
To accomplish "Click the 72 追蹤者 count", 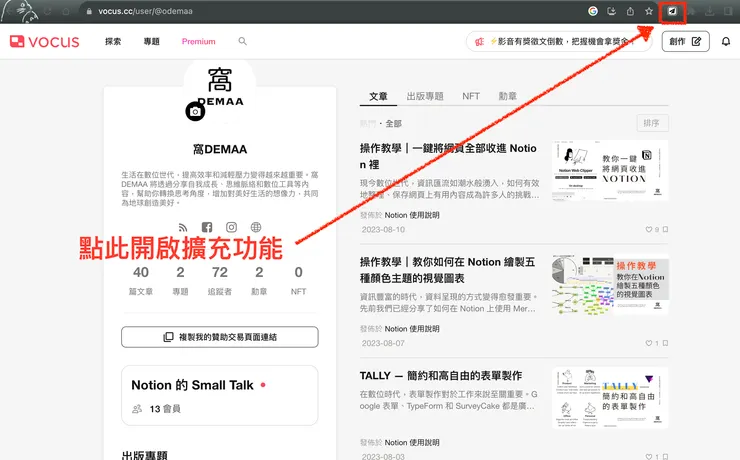I will [x=220, y=280].
